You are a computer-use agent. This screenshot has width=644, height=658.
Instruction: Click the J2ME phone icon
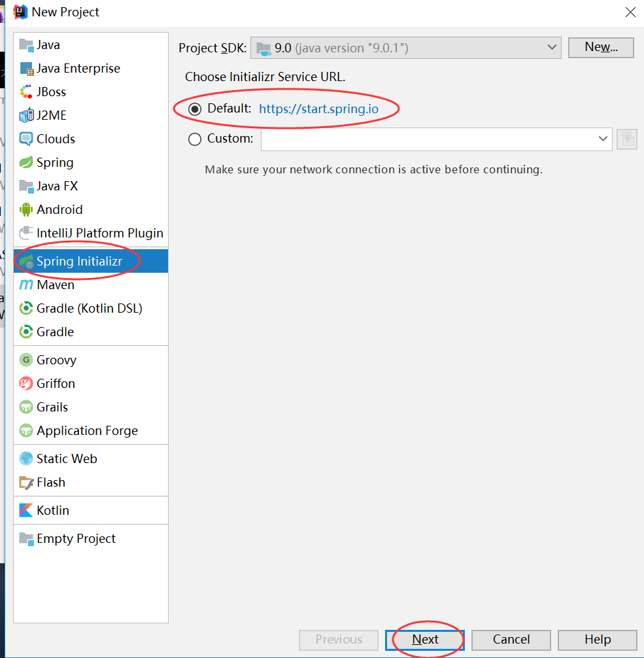pyautogui.click(x=26, y=115)
